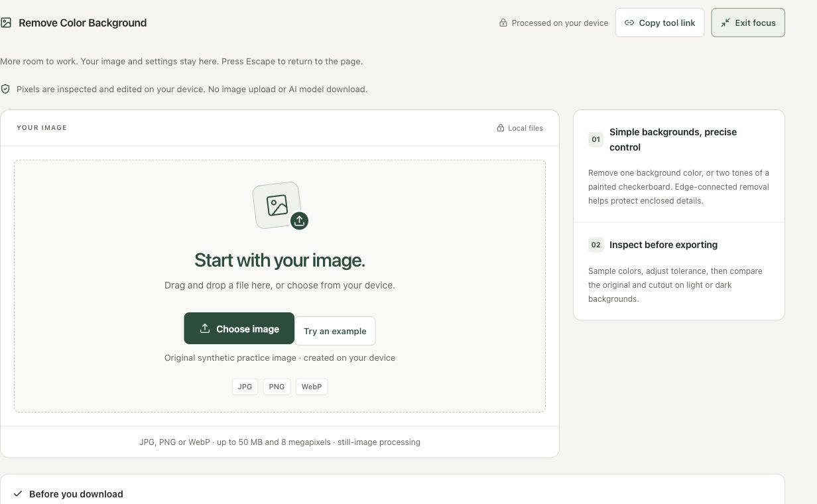Click the JPG format tag
Screen dimensions: 817x504
pos(245,387)
